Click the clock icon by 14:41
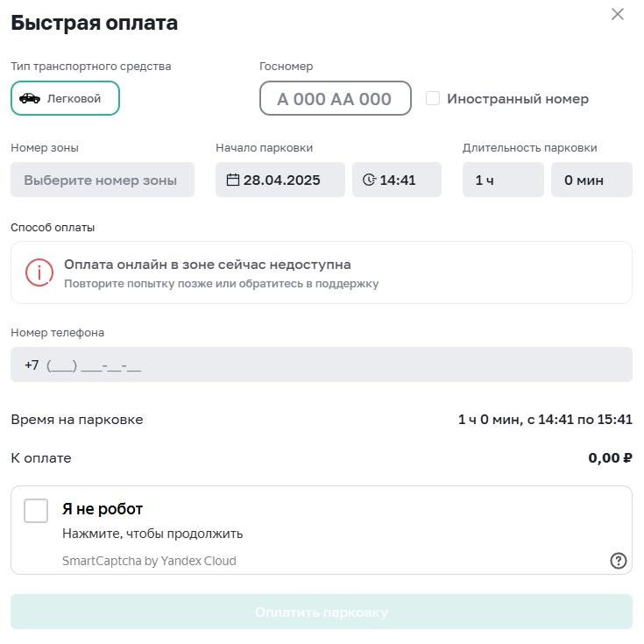The width and height of the screenshot is (644, 644). 369,180
